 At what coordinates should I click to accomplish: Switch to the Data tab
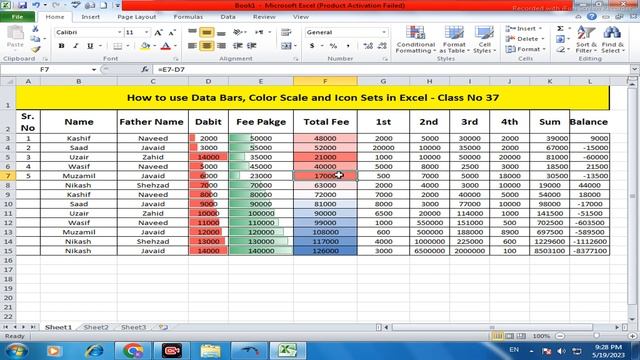pos(228,17)
